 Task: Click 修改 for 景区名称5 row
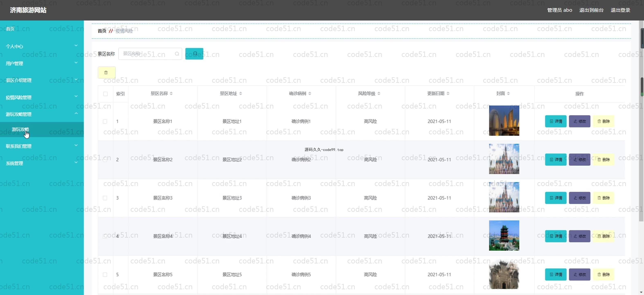tap(580, 275)
